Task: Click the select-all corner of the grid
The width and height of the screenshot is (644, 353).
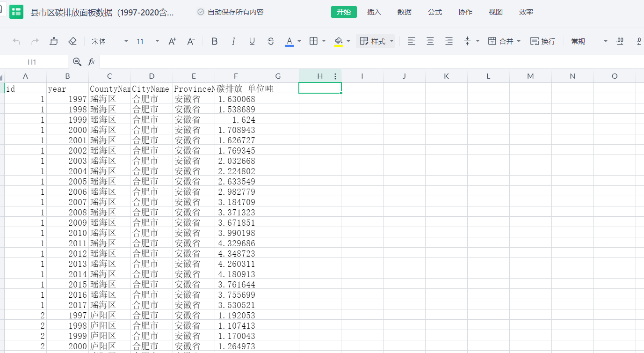Action: click(2, 76)
